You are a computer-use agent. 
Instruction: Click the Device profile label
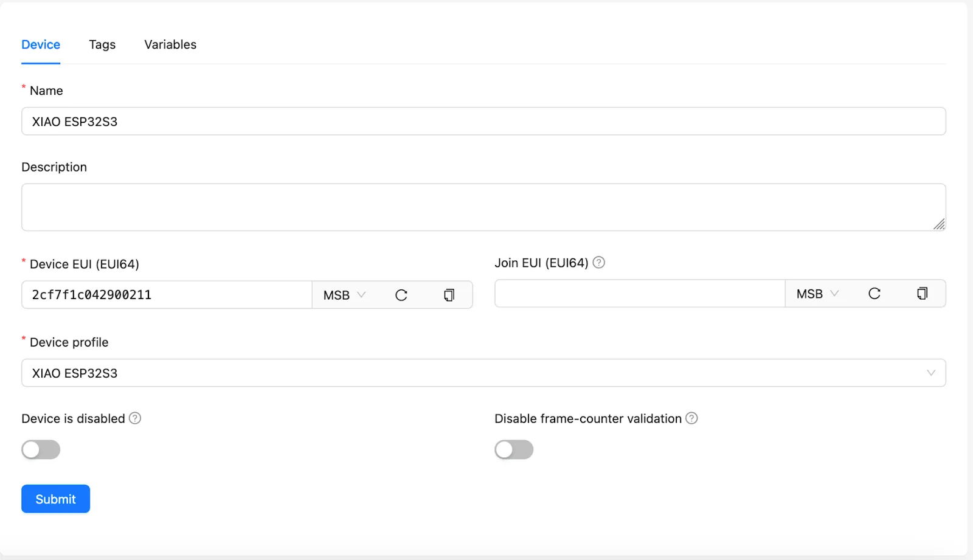69,342
